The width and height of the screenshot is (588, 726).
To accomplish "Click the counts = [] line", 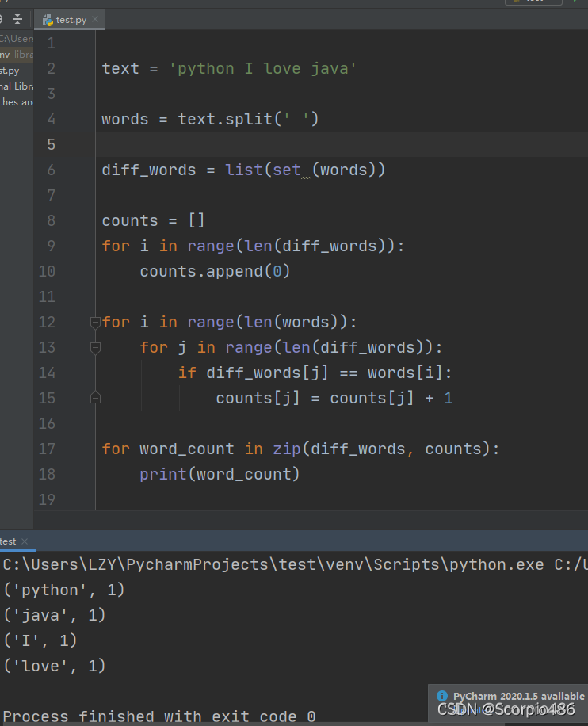I will (x=153, y=221).
